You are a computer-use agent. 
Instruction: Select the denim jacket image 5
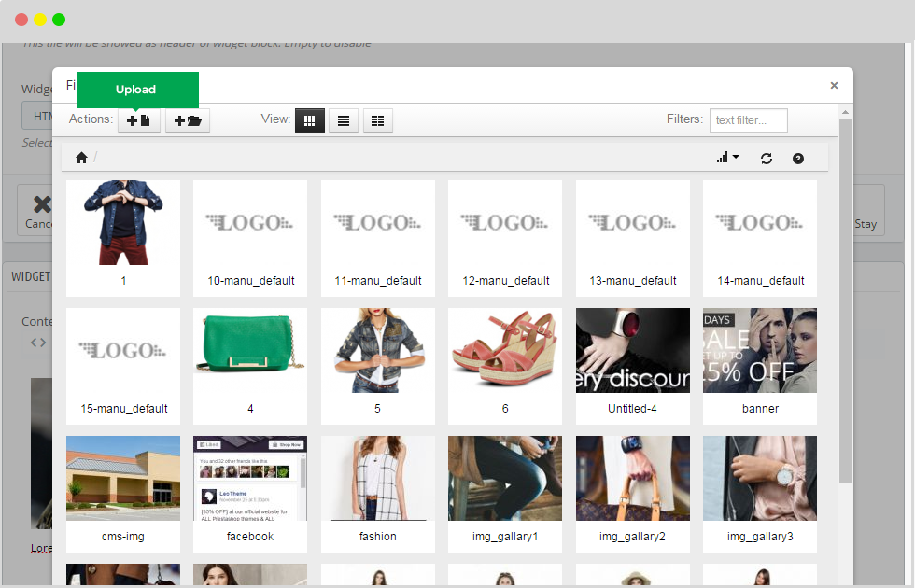[x=378, y=350]
